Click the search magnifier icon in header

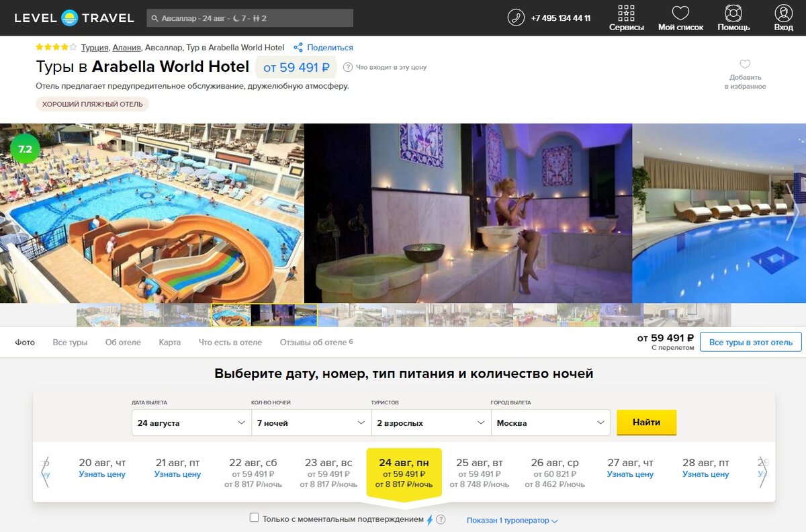point(155,18)
